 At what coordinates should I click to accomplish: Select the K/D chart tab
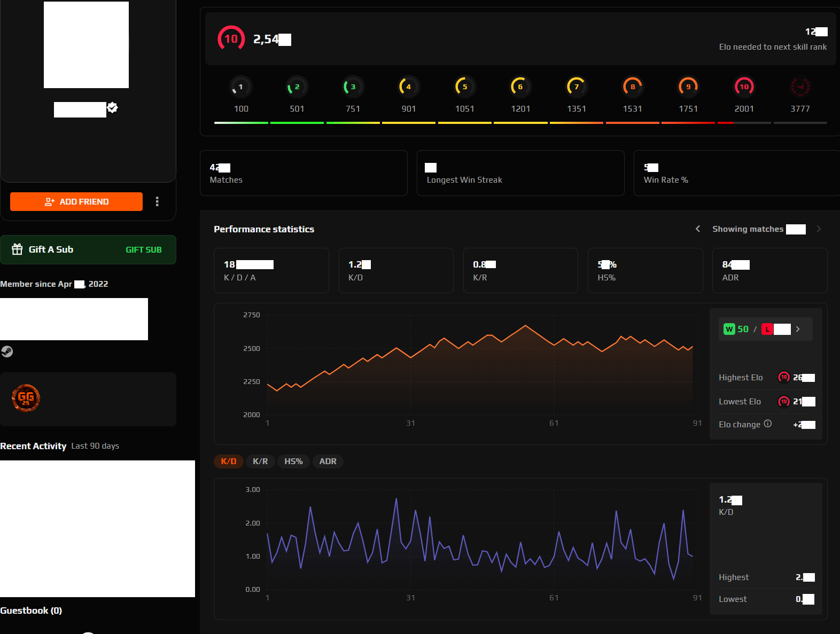click(228, 461)
